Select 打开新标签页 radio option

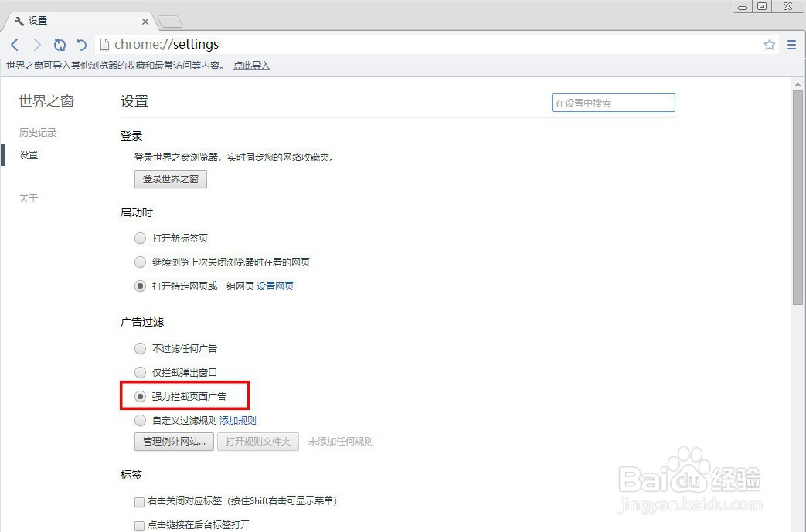click(140, 239)
